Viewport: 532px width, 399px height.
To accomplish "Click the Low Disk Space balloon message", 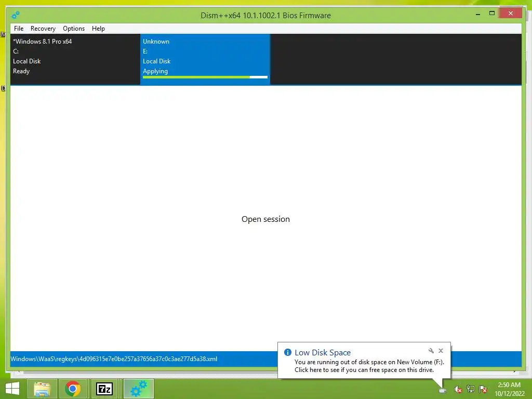I will tap(369, 366).
